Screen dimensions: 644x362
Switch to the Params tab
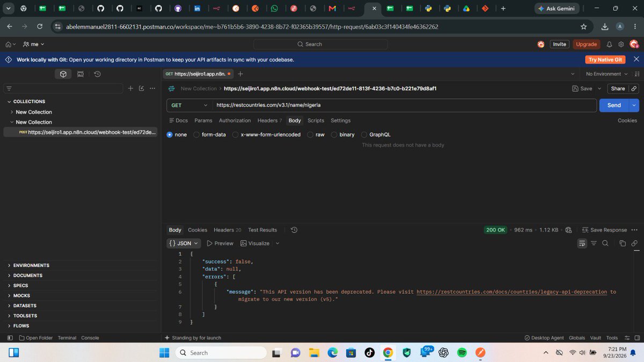tap(203, 120)
